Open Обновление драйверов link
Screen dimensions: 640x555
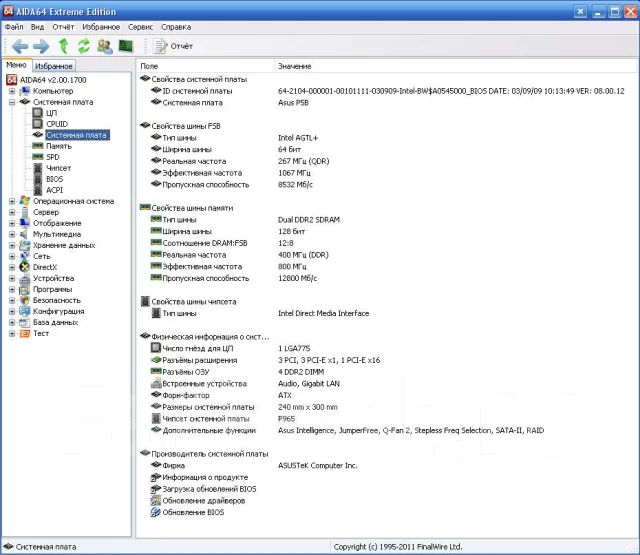(203, 501)
